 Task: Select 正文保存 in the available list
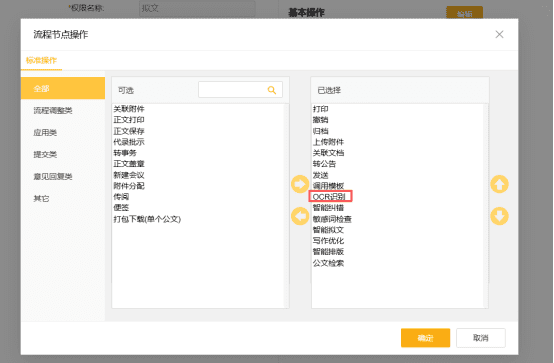[x=129, y=131]
